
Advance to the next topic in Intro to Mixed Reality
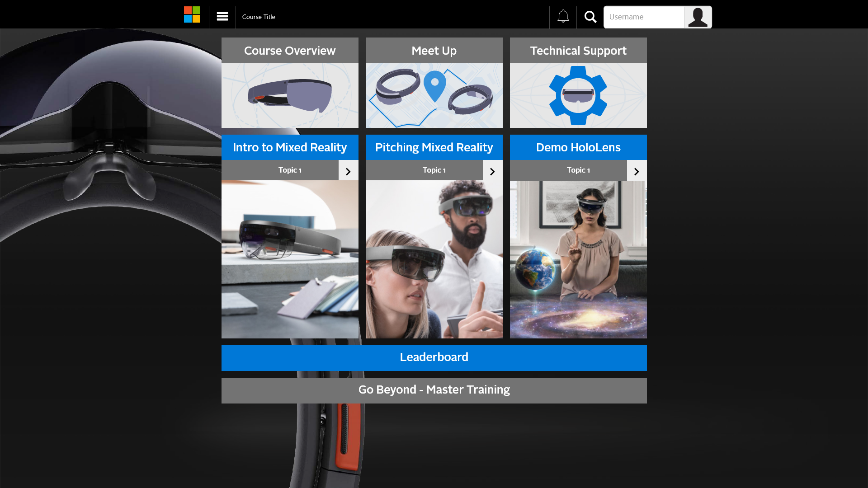[x=349, y=171]
